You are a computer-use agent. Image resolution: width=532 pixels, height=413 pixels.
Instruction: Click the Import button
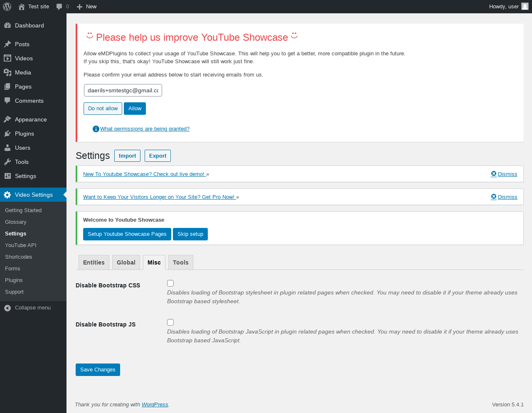(x=127, y=156)
